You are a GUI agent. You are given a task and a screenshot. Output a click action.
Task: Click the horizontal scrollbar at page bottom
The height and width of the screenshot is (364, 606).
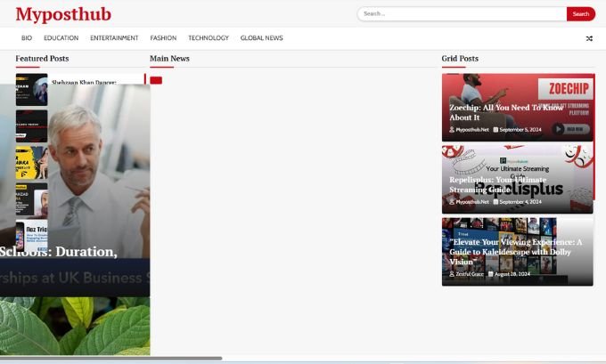[x=111, y=359]
